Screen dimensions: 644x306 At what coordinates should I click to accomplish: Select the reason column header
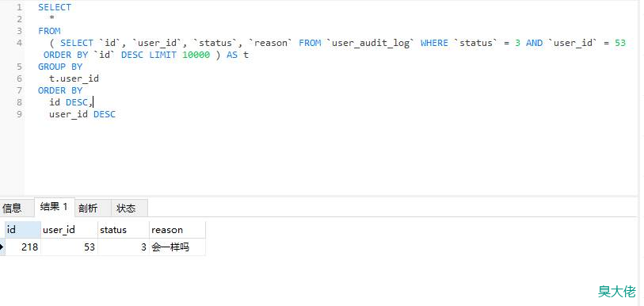177,230
